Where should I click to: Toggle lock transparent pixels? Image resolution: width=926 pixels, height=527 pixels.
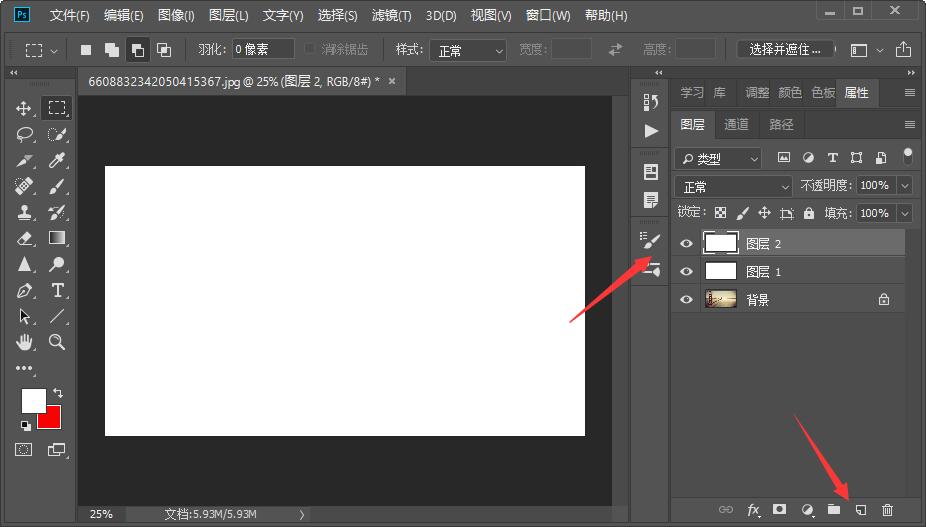coord(720,213)
